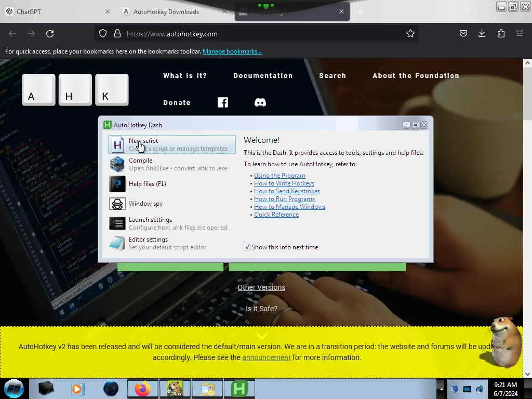This screenshot has height=399, width=532.
Task: Open Launch settings icon
Action: tap(117, 223)
